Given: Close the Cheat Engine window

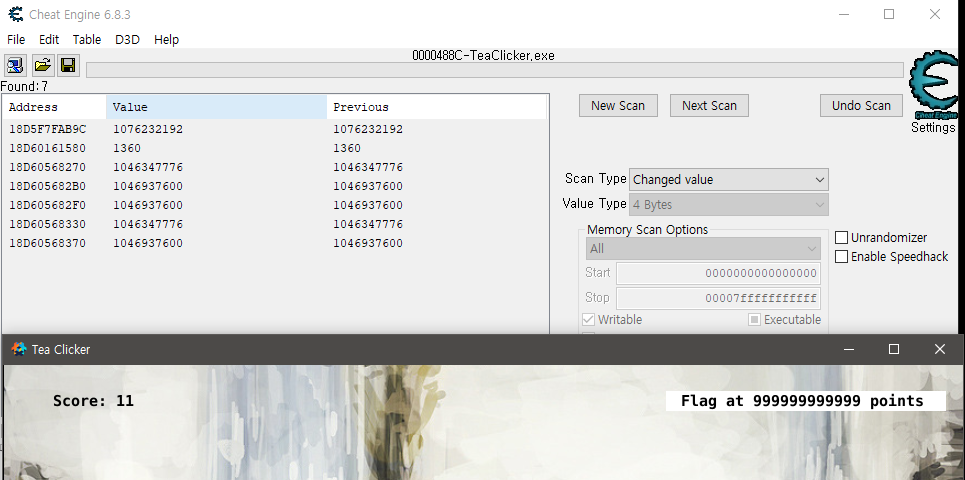Looking at the screenshot, I should [934, 14].
